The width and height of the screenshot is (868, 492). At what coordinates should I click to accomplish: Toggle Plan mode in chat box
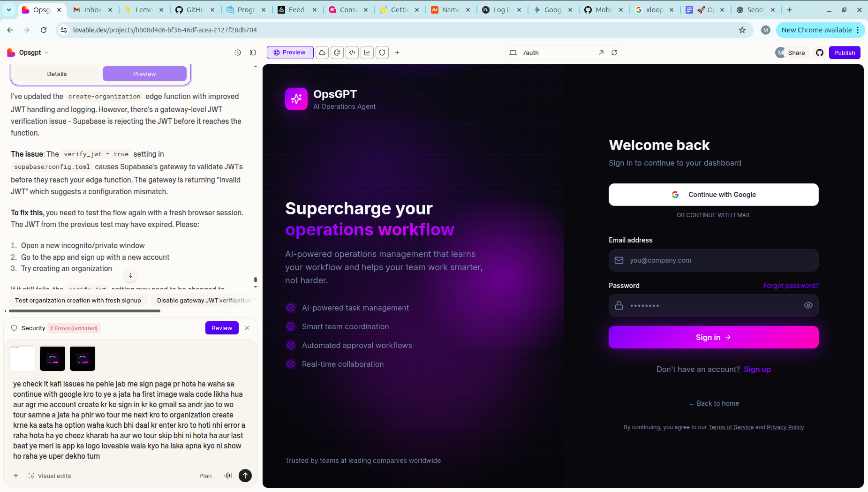click(205, 476)
